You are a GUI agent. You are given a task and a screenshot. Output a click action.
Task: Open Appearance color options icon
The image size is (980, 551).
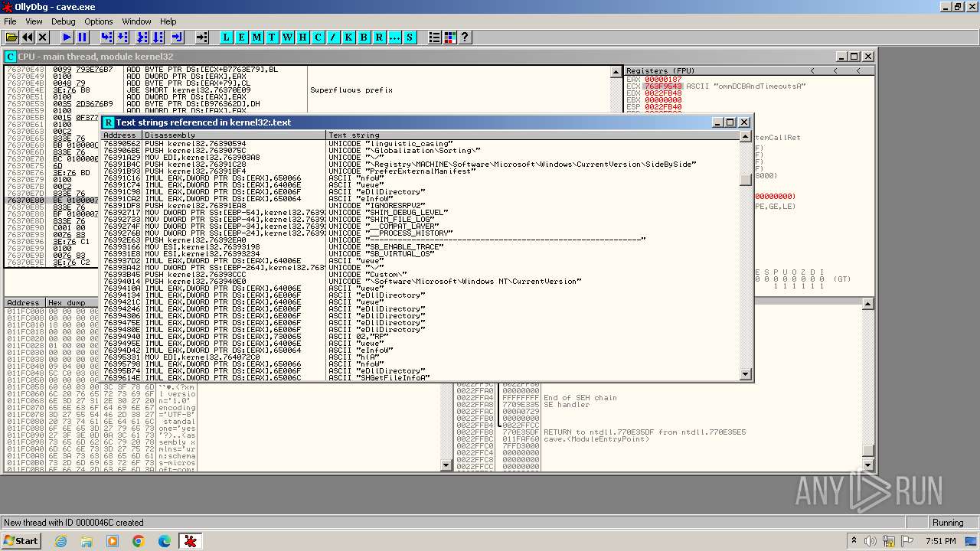pos(449,37)
